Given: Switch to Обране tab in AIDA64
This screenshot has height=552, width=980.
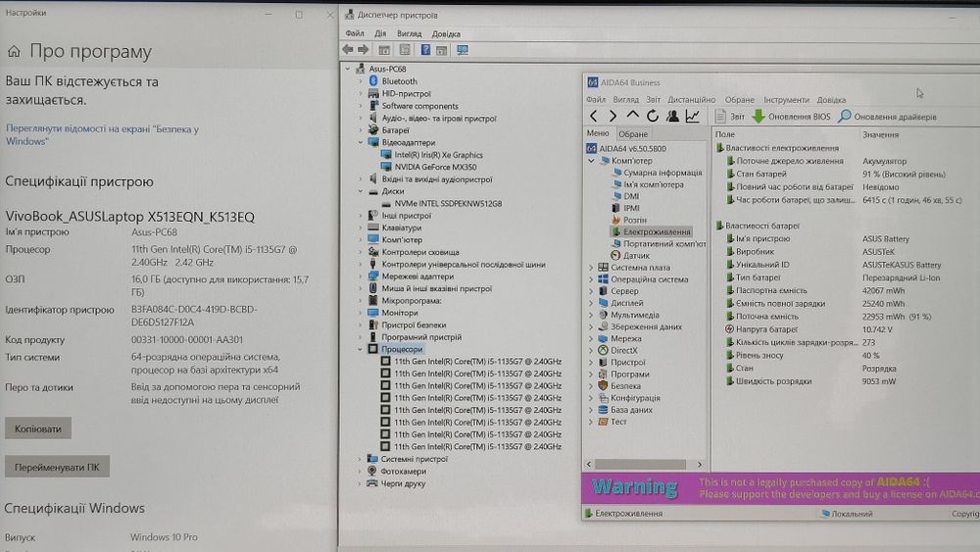Looking at the screenshot, I should tap(633, 133).
